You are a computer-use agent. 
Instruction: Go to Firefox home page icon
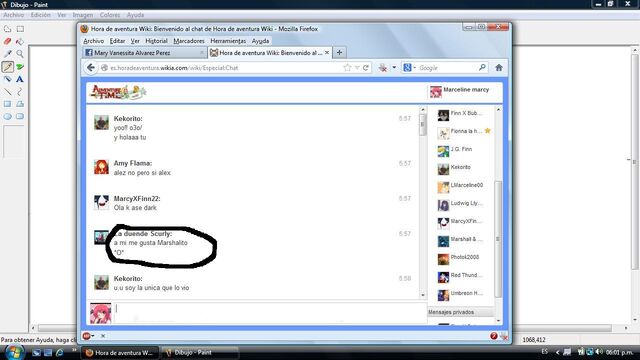coord(499,68)
